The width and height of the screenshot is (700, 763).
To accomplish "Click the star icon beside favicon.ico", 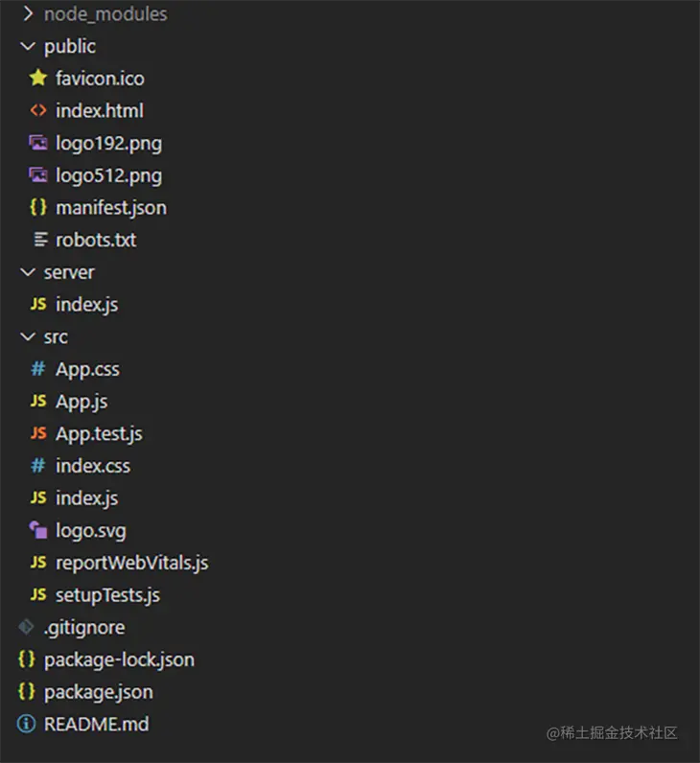I will point(38,78).
